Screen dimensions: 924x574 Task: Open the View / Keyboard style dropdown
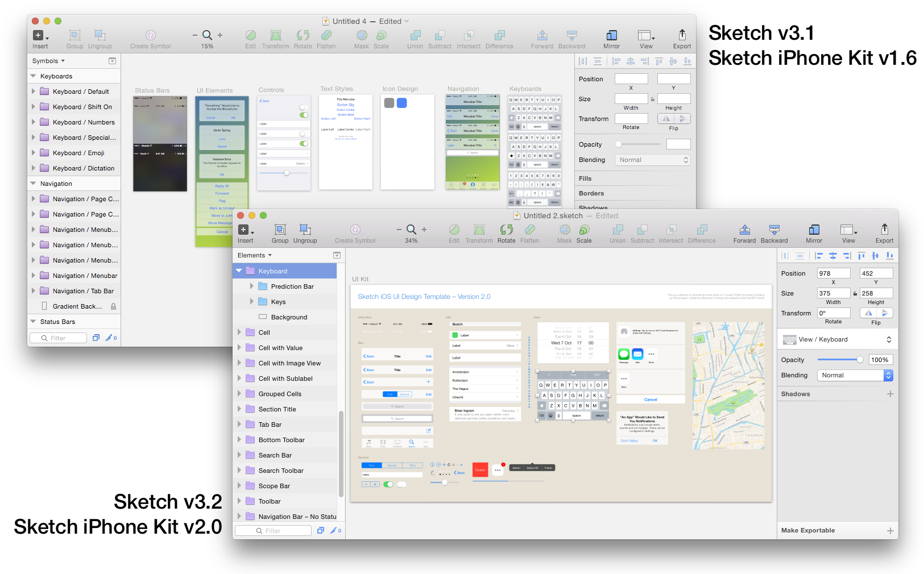click(x=837, y=340)
